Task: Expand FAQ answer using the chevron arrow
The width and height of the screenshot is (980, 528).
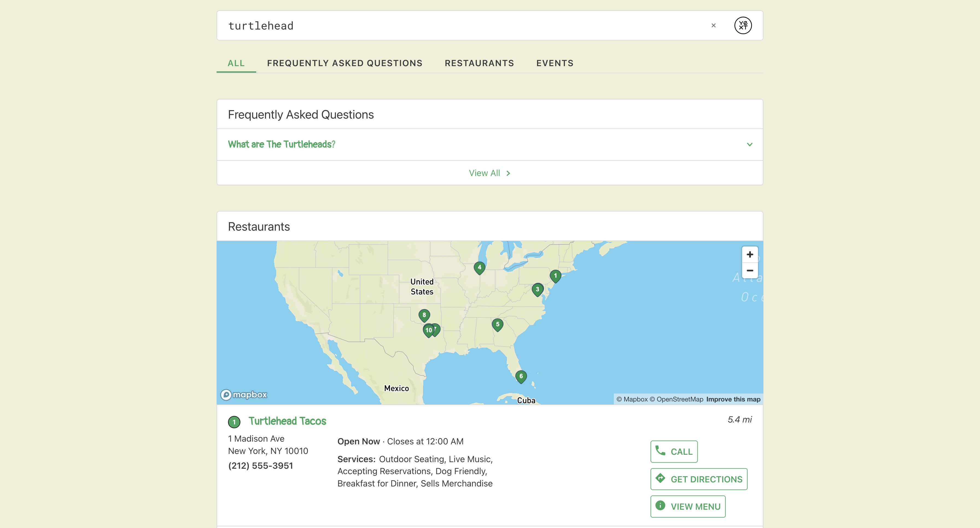Action: pyautogui.click(x=749, y=145)
